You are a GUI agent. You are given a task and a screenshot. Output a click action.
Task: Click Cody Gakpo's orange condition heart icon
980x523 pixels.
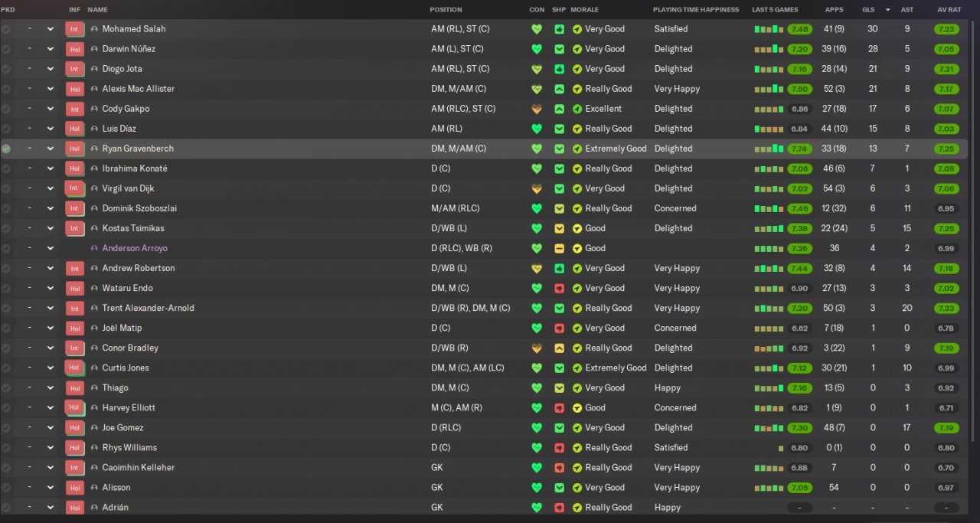(x=537, y=109)
